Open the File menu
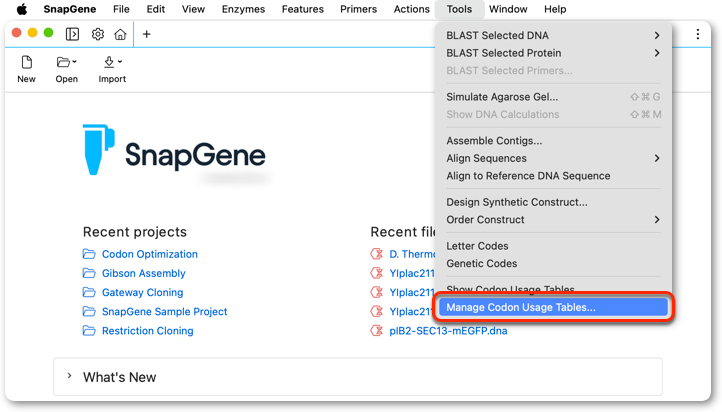This screenshot has height=412, width=722. (x=121, y=9)
